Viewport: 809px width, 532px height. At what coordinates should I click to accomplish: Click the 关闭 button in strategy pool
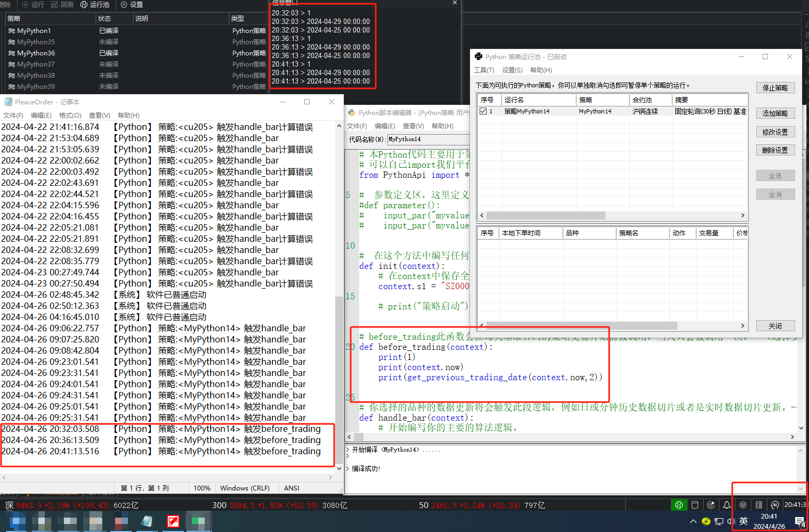[775, 326]
